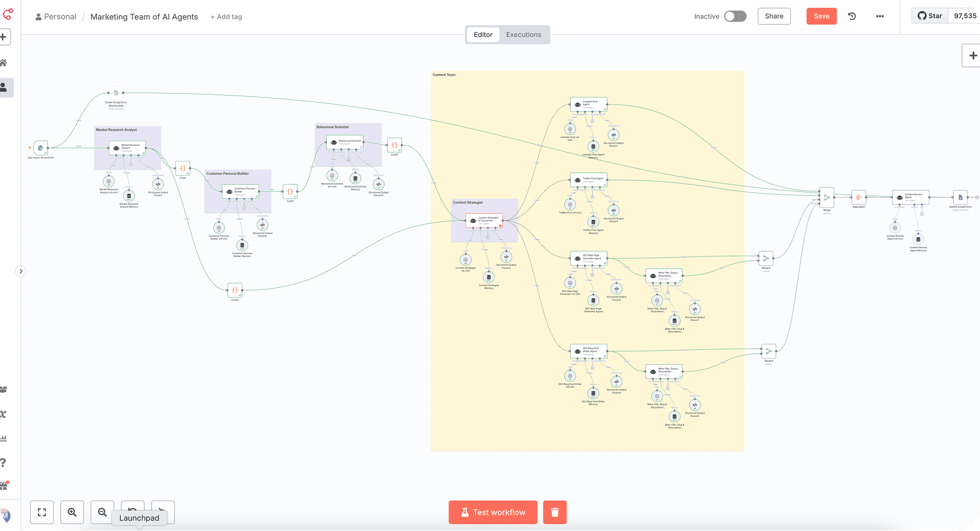This screenshot has height=531, width=980.
Task: Click the Personal project breadcrumb
Action: coord(56,17)
